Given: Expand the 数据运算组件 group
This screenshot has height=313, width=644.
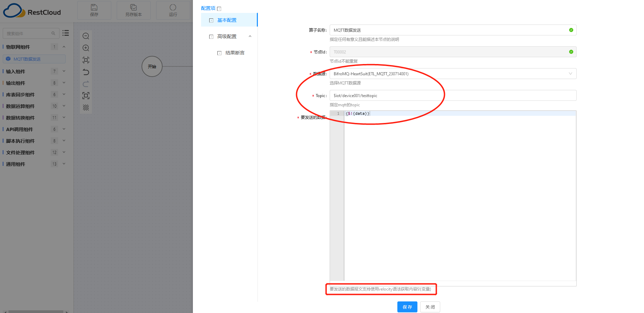Looking at the screenshot, I should point(64,106).
